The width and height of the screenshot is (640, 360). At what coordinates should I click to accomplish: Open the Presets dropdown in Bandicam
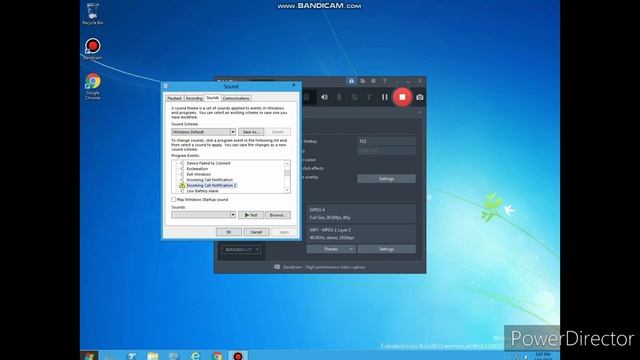pos(331,249)
